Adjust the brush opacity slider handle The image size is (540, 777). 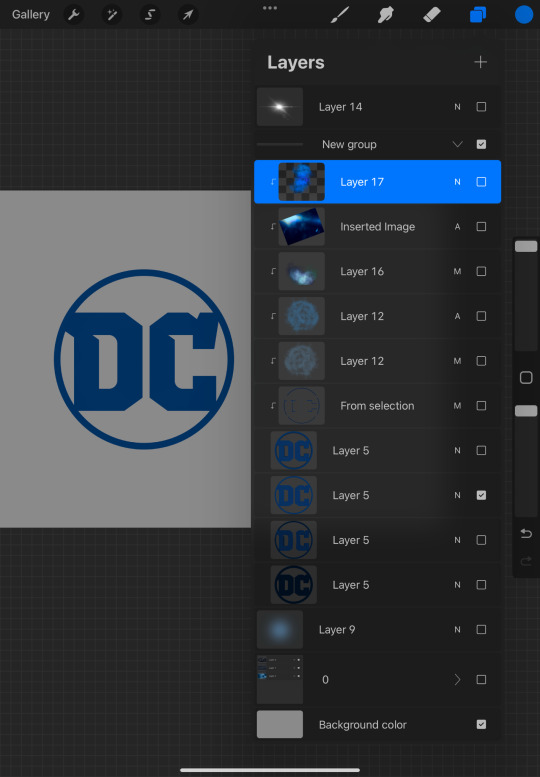(x=526, y=411)
